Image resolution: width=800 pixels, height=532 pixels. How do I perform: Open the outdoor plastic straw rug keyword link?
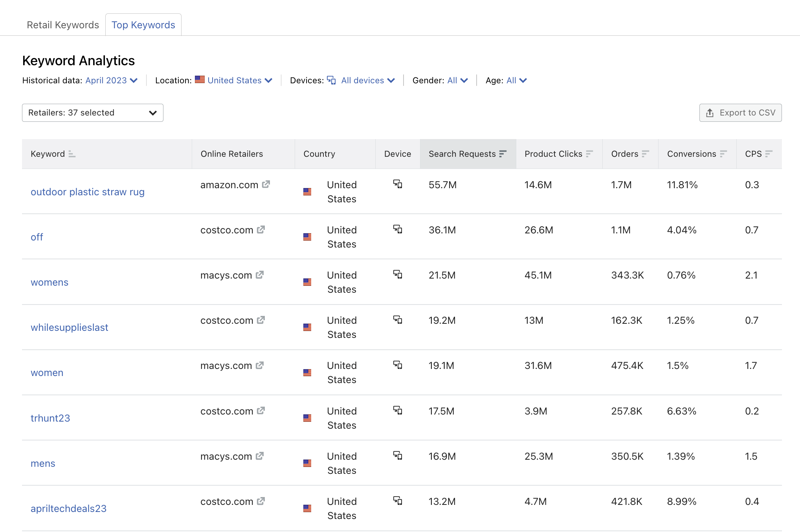tap(88, 192)
